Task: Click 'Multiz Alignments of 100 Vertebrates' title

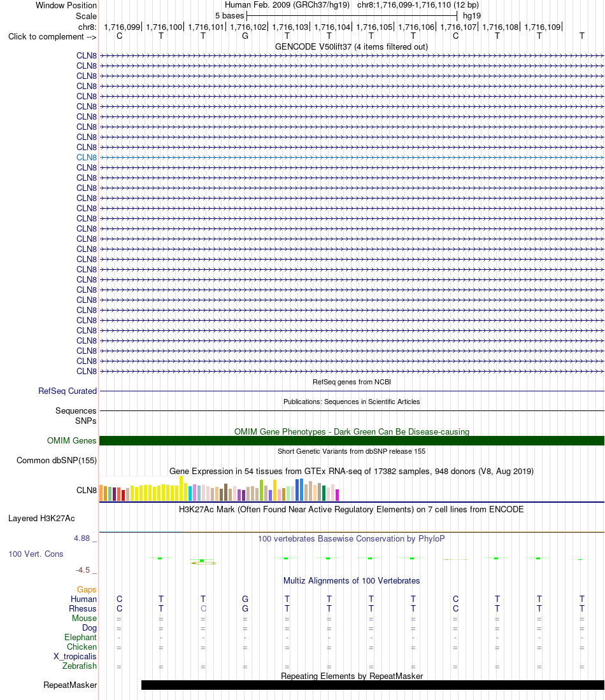Action: [352, 581]
